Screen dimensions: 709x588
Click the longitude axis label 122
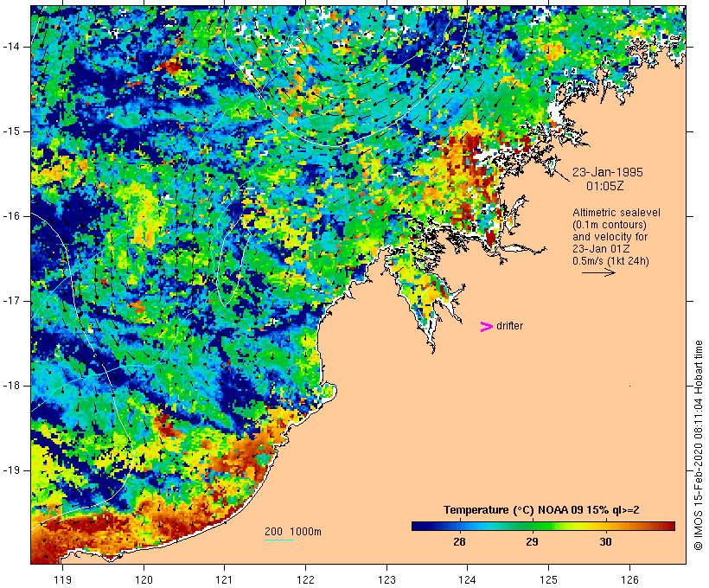(306, 579)
